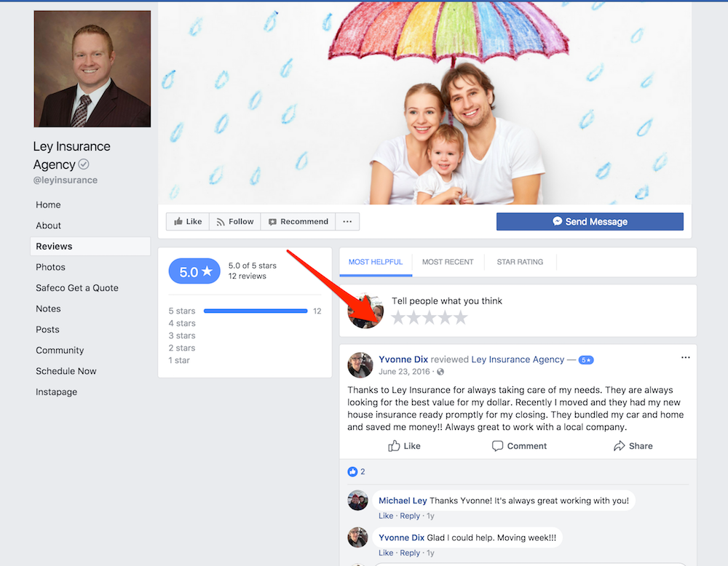
Task: Click the @leyinsurance username
Action: click(66, 180)
